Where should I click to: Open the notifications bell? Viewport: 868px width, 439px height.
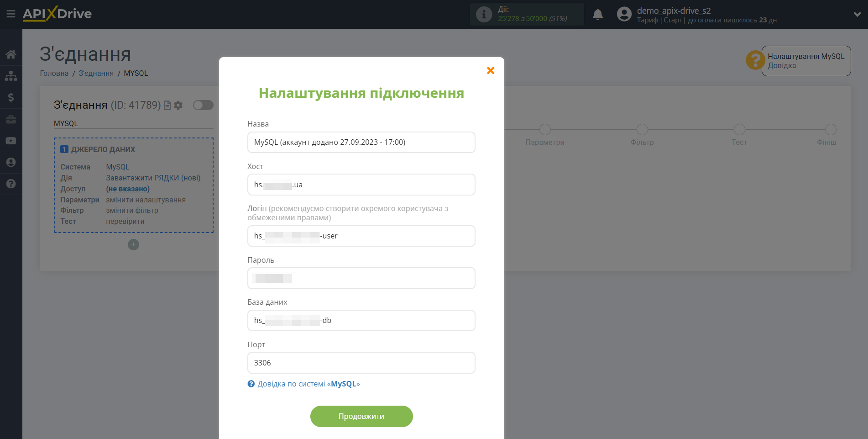click(598, 15)
